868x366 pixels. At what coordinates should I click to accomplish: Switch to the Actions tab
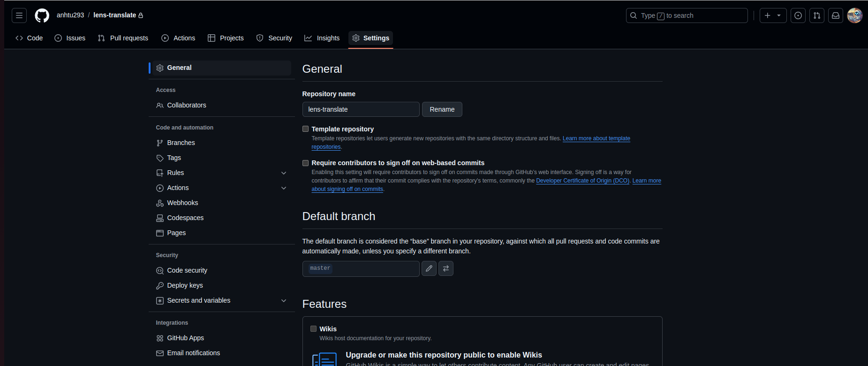[x=178, y=38]
